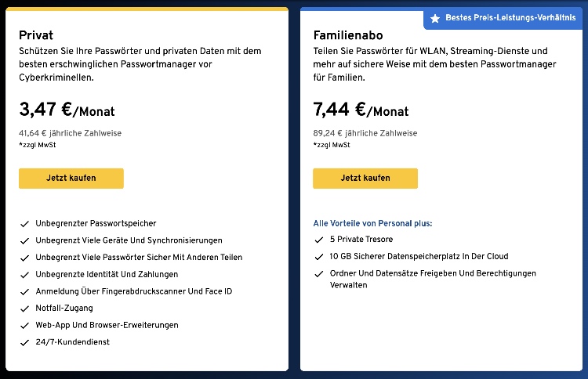This screenshot has width=588, height=379.
Task: Click Jetzt kaufen under Privat plan
Action: tap(71, 179)
